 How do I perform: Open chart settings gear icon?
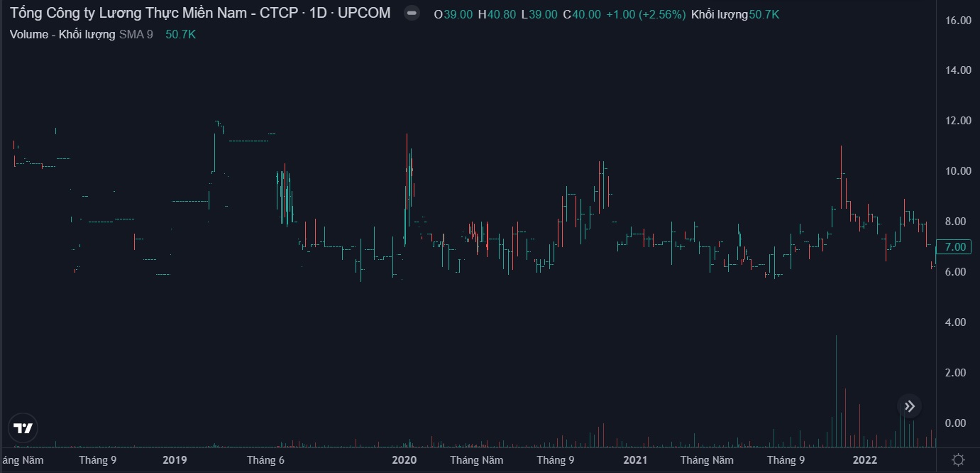click(x=957, y=460)
